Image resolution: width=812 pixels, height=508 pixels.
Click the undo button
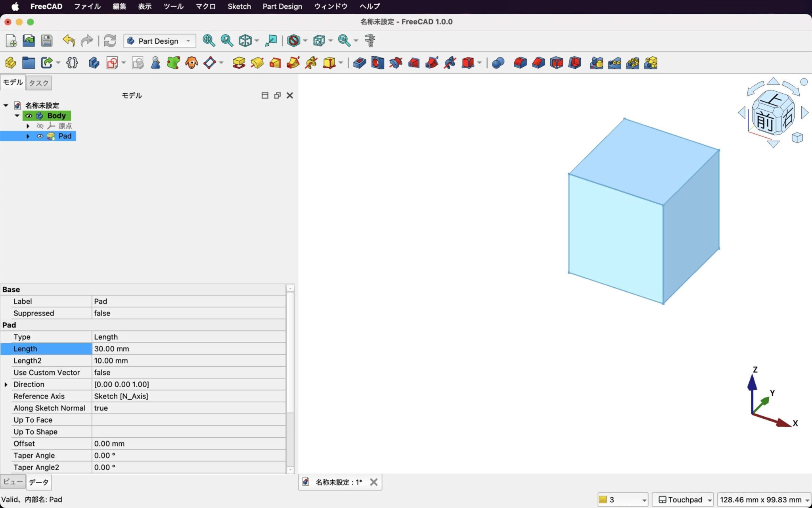coord(68,40)
